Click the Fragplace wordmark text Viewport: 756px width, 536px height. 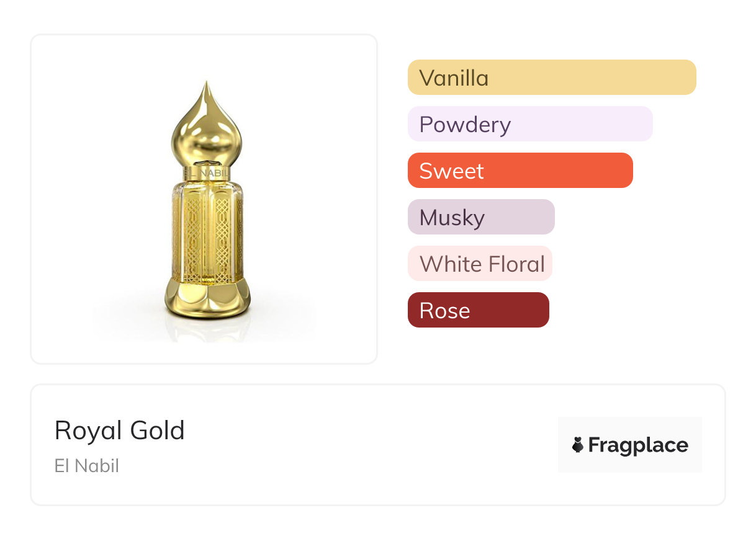(638, 445)
